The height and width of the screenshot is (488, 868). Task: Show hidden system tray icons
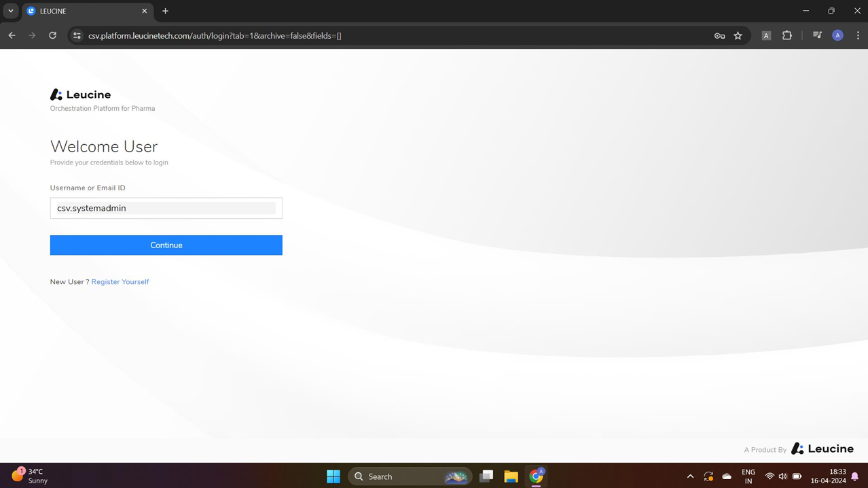690,476
